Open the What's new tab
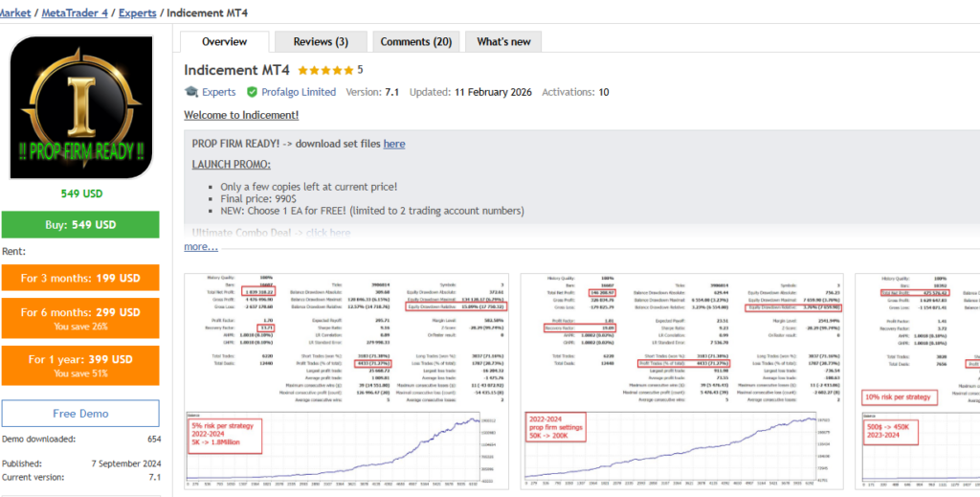Screen dimensions: 980x497 click(503, 42)
